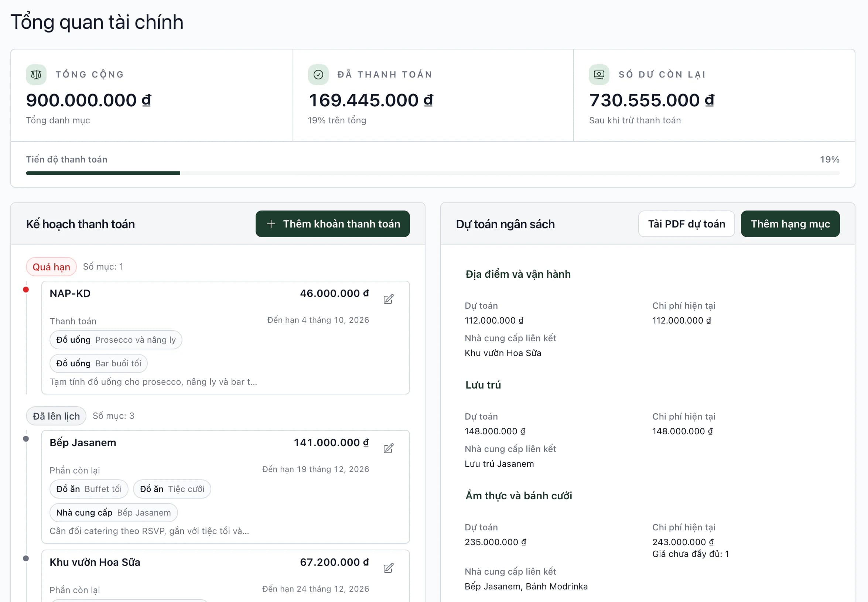Select the Nhà cung cấp Bếp Jasanem tag
This screenshot has width=868, height=602.
113,513
